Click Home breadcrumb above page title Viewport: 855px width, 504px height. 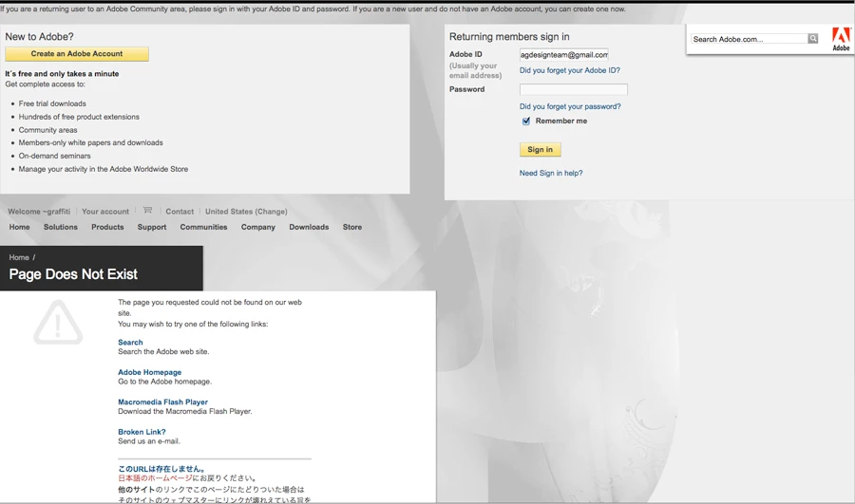tap(19, 257)
